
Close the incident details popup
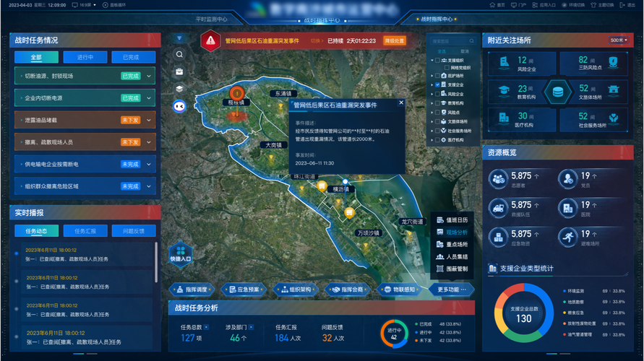pyautogui.click(x=401, y=103)
